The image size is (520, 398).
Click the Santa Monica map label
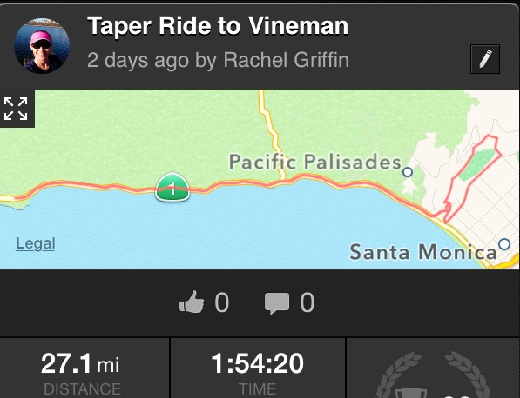423,252
